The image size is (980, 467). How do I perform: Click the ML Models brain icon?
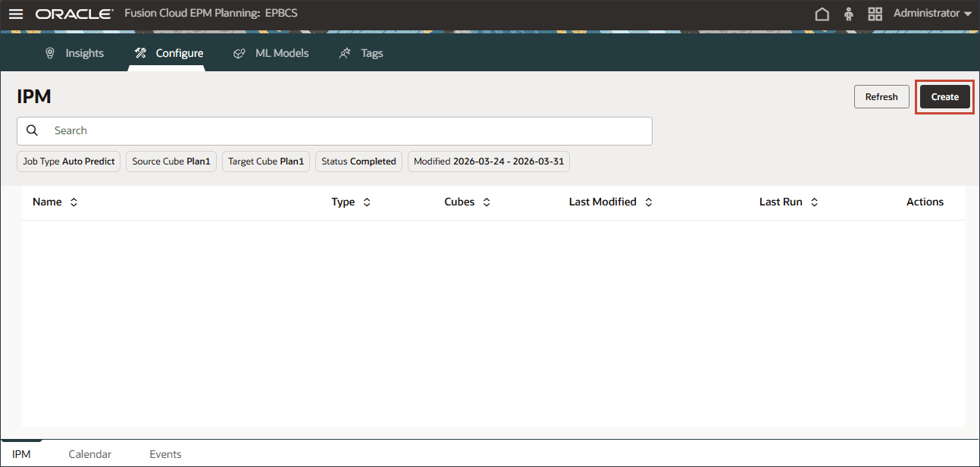240,53
